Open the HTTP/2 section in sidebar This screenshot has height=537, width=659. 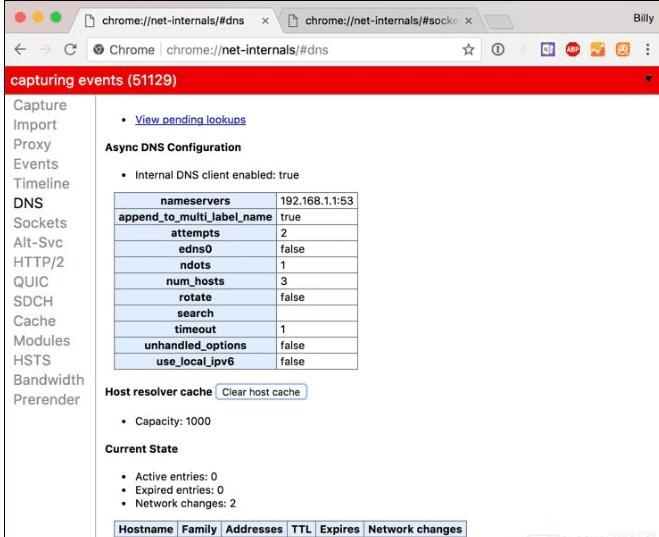(39, 262)
